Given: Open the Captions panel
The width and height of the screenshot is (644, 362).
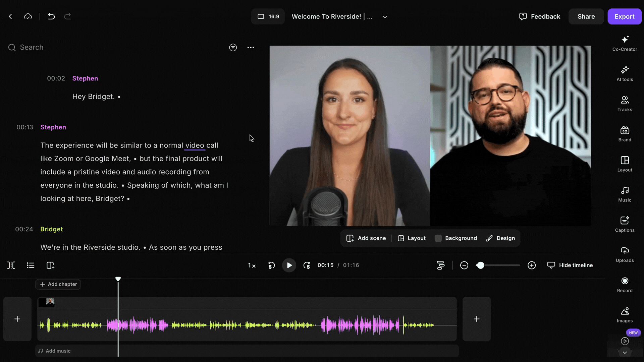Looking at the screenshot, I should pyautogui.click(x=625, y=224).
